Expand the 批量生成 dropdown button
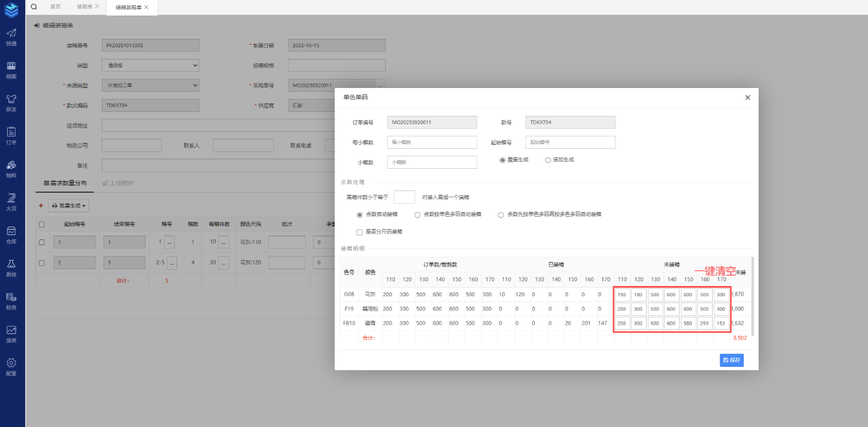Image resolution: width=868 pixels, height=427 pixels. point(69,205)
